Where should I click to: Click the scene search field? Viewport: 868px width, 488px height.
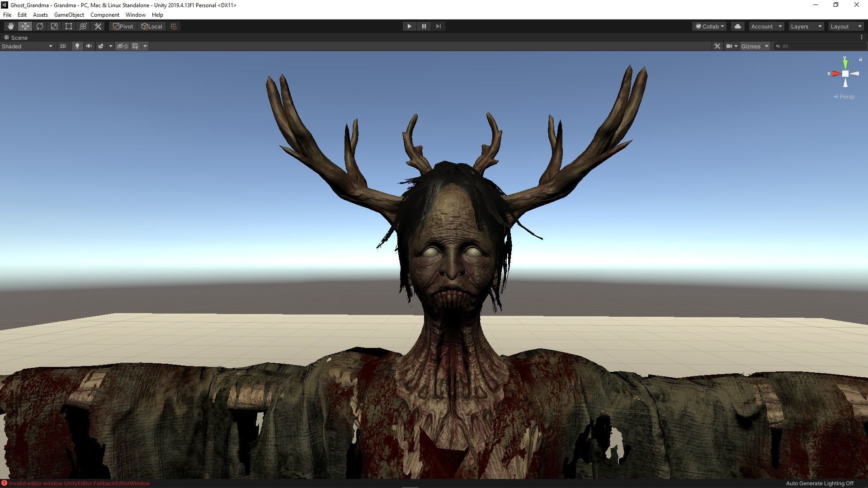point(821,46)
